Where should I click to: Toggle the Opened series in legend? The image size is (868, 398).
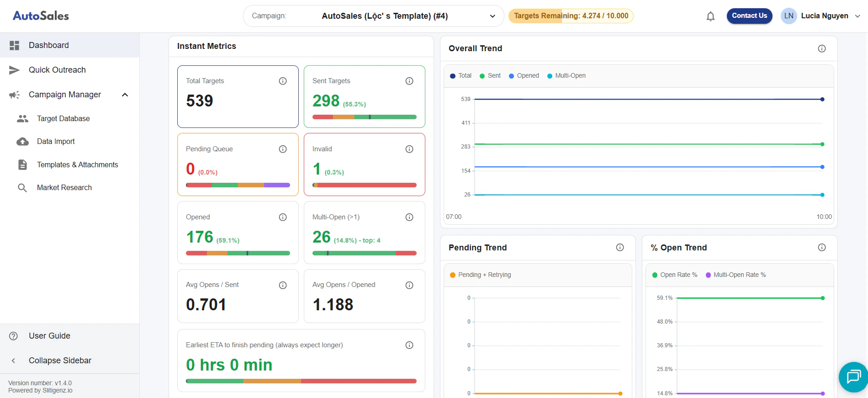[x=524, y=76]
